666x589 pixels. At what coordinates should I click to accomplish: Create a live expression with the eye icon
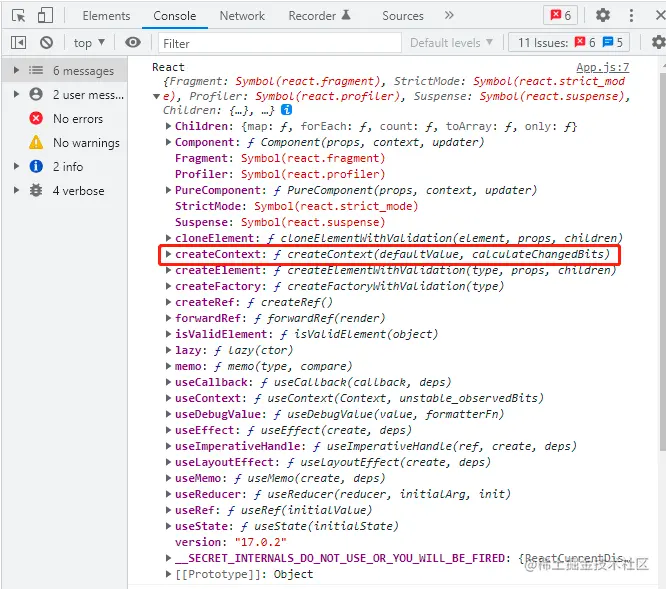pos(133,42)
